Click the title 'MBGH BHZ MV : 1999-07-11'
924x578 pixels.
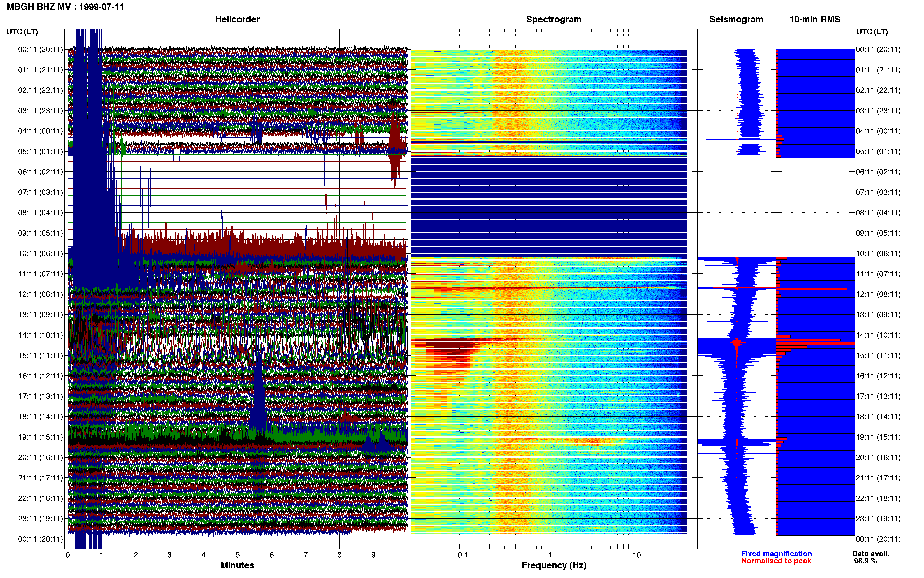[65, 7]
